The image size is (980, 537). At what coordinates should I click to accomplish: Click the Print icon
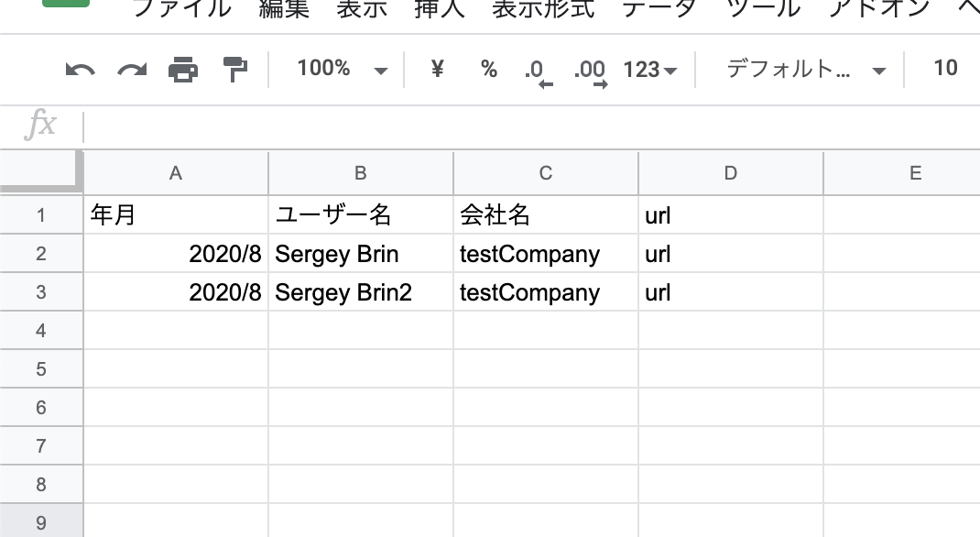[183, 70]
